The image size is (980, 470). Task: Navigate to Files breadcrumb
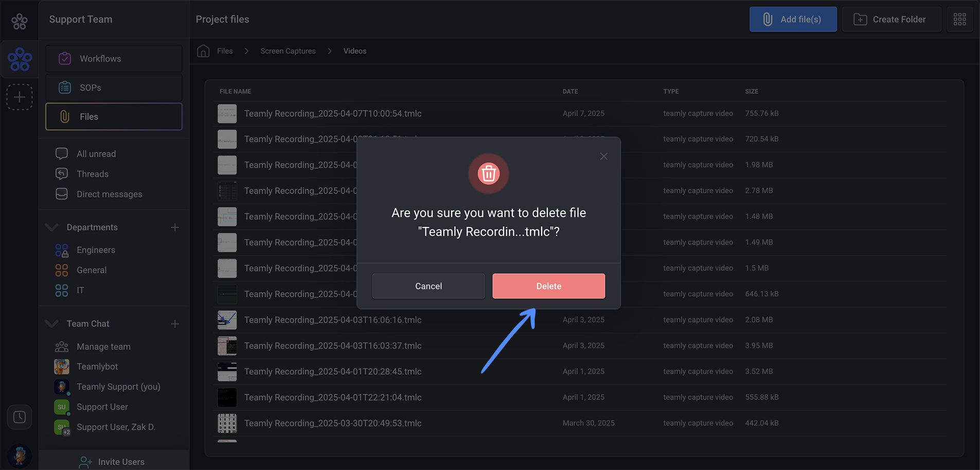coord(225,51)
